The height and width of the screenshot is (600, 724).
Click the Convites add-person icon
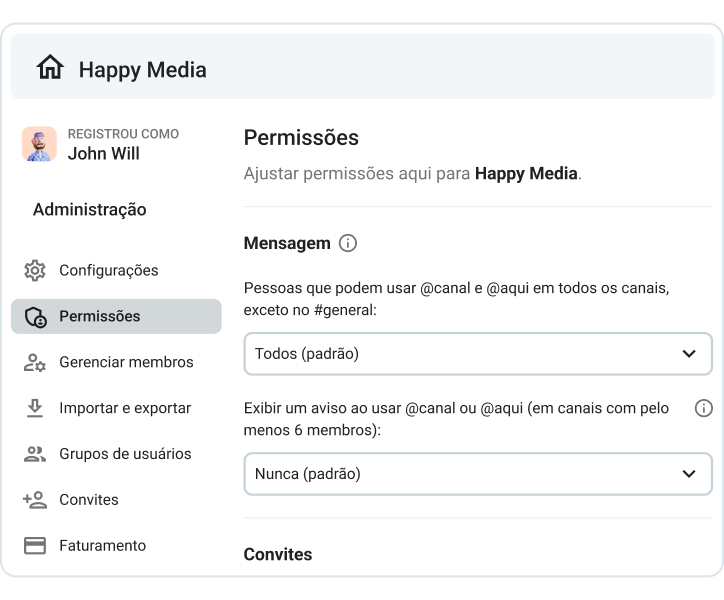point(35,500)
